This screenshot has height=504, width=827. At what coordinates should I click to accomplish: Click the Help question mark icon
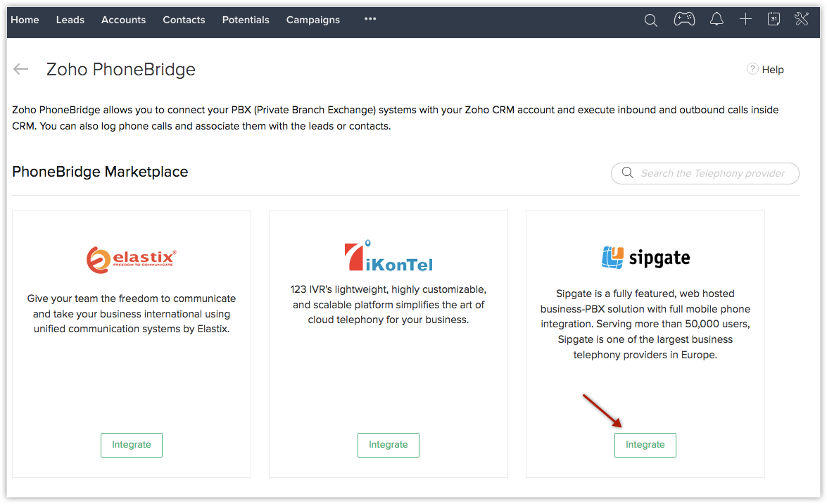(752, 69)
